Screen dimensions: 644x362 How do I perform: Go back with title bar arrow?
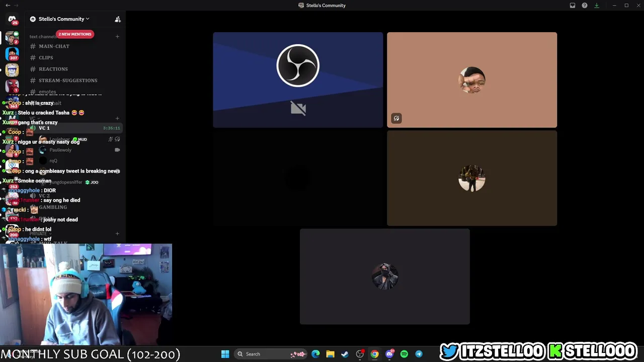point(8,6)
